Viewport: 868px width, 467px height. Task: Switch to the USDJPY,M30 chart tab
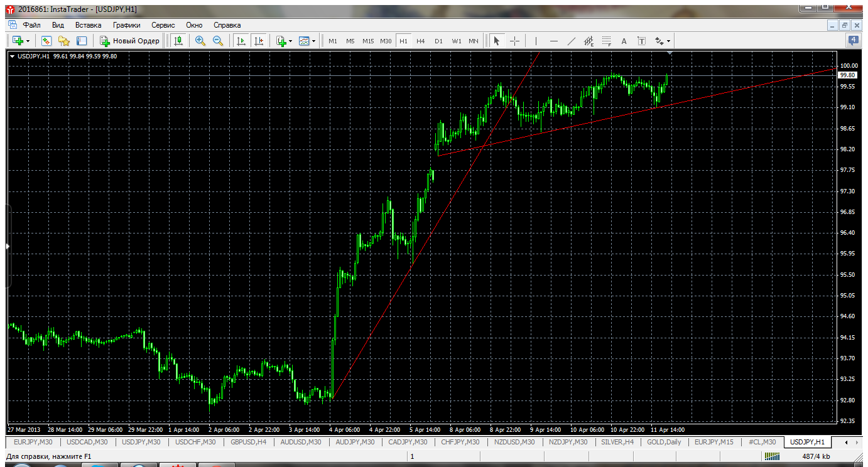(x=141, y=443)
